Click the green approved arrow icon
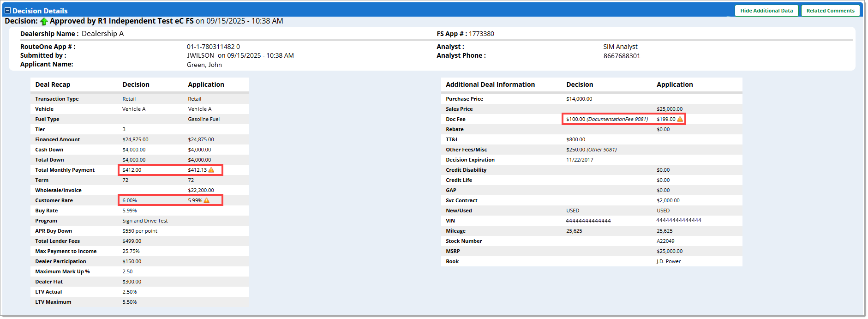 pos(44,21)
